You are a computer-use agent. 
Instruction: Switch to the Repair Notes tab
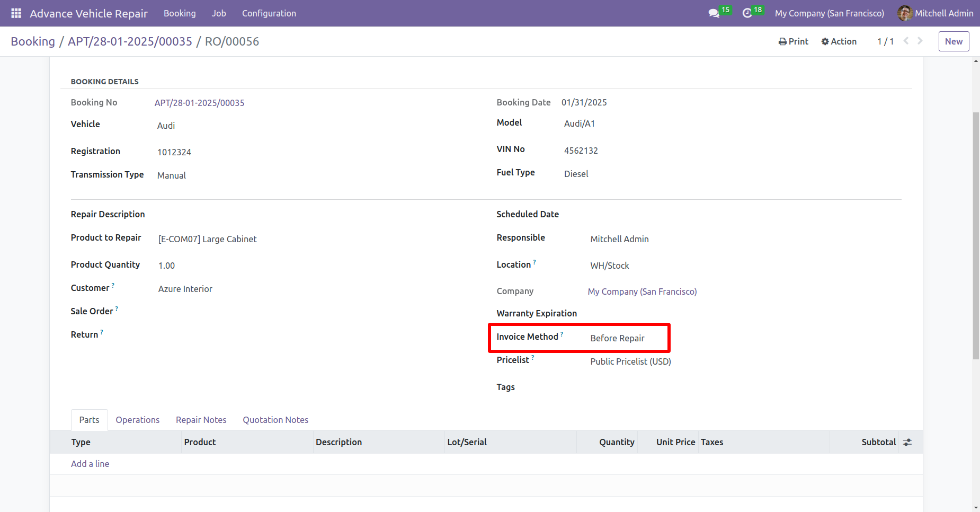201,420
